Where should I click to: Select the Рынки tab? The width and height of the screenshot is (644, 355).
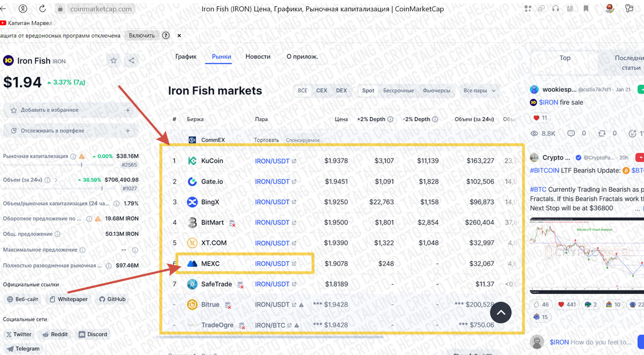click(222, 56)
